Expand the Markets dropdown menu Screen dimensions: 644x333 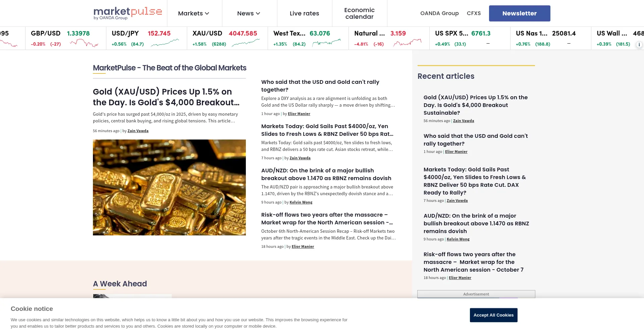194,13
